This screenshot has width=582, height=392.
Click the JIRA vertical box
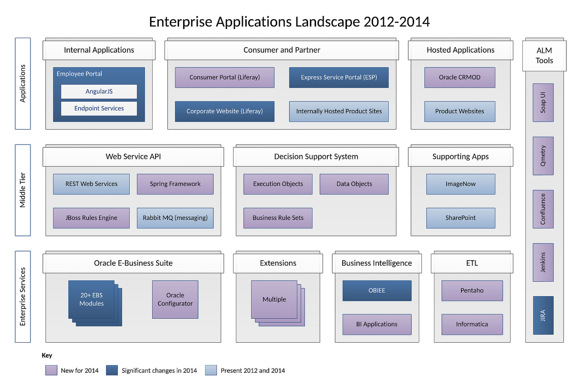543,315
